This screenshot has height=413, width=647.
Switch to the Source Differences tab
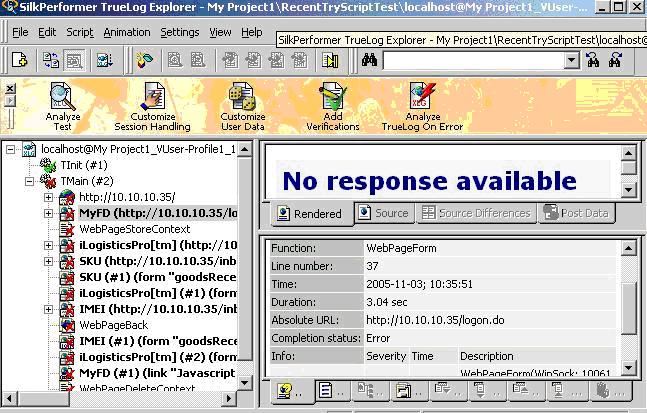click(x=477, y=213)
